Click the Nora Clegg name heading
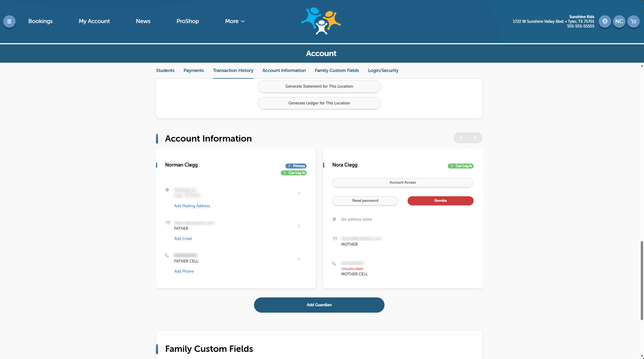 point(345,165)
